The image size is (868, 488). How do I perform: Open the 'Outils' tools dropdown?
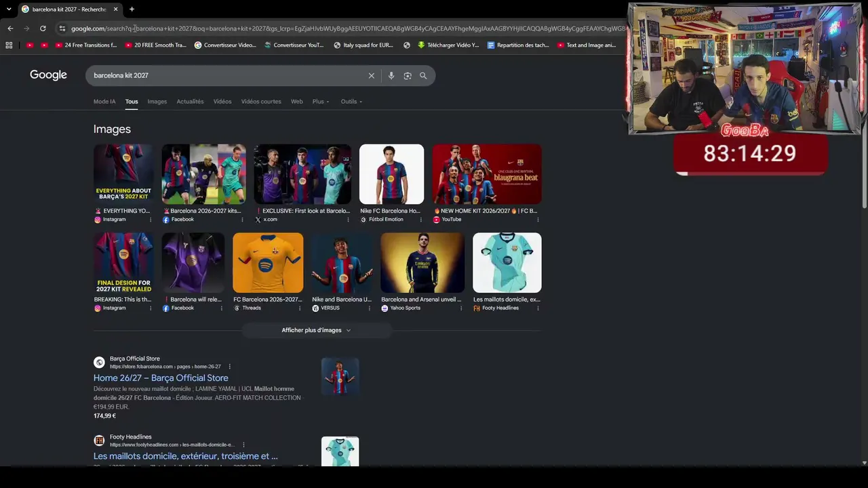click(x=351, y=102)
